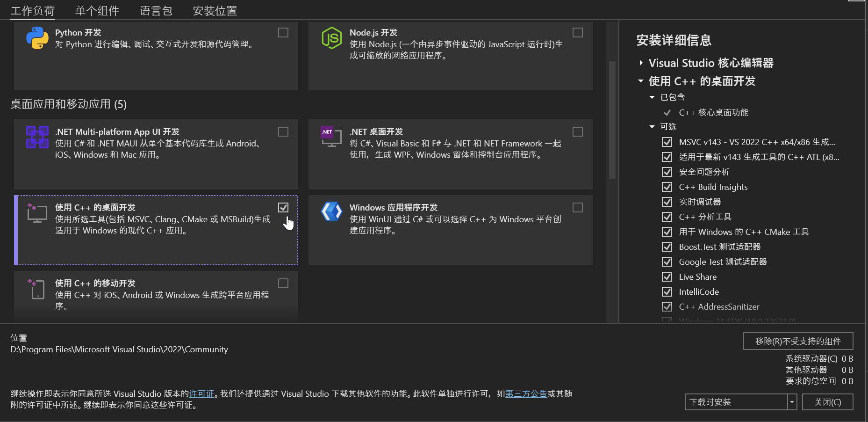Click the .NET MAUI purple grid icon
This screenshot has height=422, width=868.
pos(37,137)
